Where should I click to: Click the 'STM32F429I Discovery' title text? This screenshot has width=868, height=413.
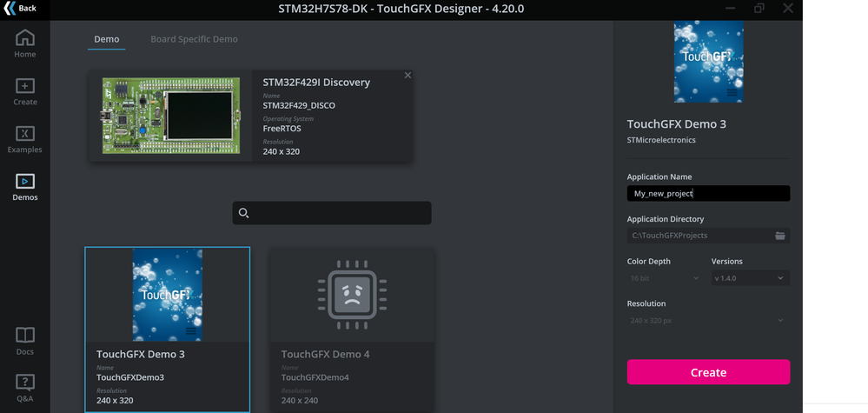316,83
